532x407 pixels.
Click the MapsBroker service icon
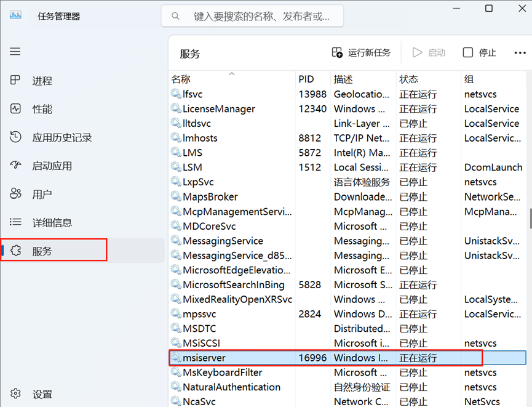click(x=176, y=196)
